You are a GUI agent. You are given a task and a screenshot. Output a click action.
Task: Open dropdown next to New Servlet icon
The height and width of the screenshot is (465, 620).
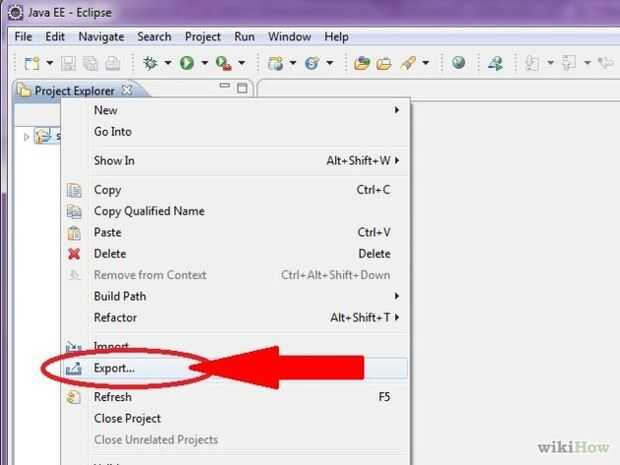tap(330, 62)
